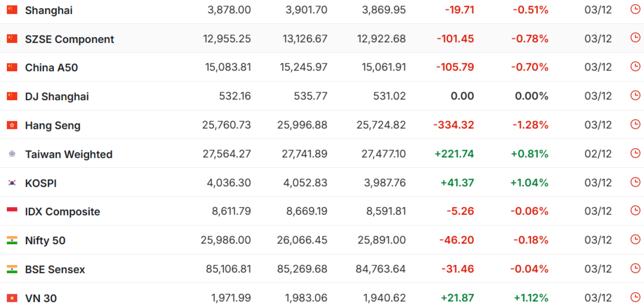This screenshot has width=644, height=306.
Task: Open the Shanghai index link
Action: point(49,10)
